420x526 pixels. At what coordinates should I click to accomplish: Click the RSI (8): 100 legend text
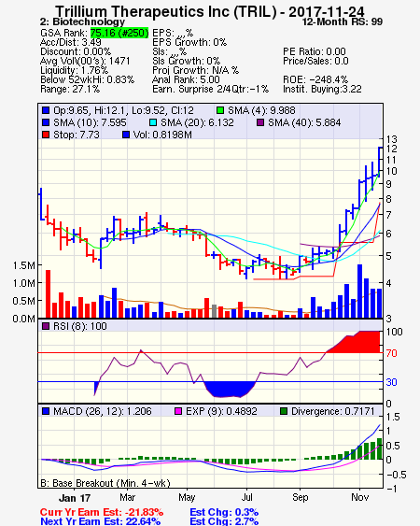pyautogui.click(x=79, y=326)
